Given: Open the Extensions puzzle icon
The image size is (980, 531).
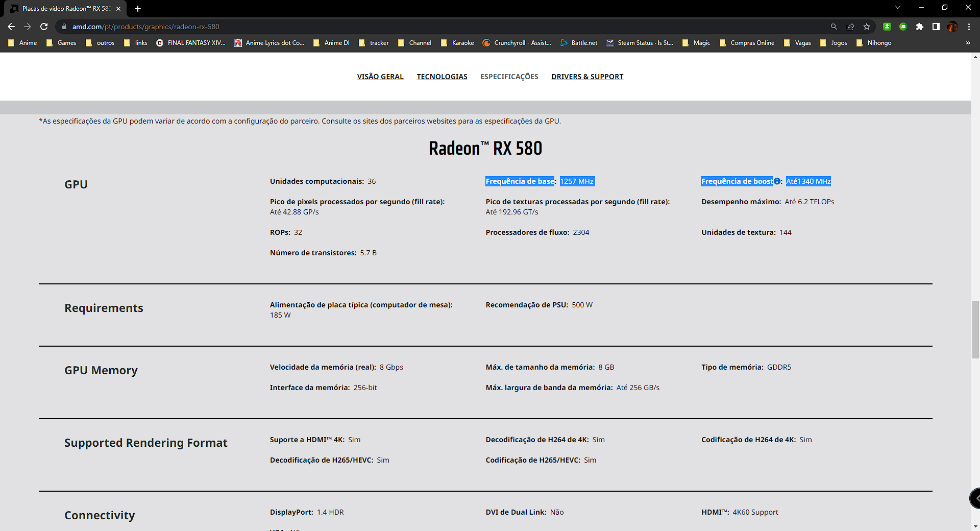Looking at the screenshot, I should coord(920,27).
